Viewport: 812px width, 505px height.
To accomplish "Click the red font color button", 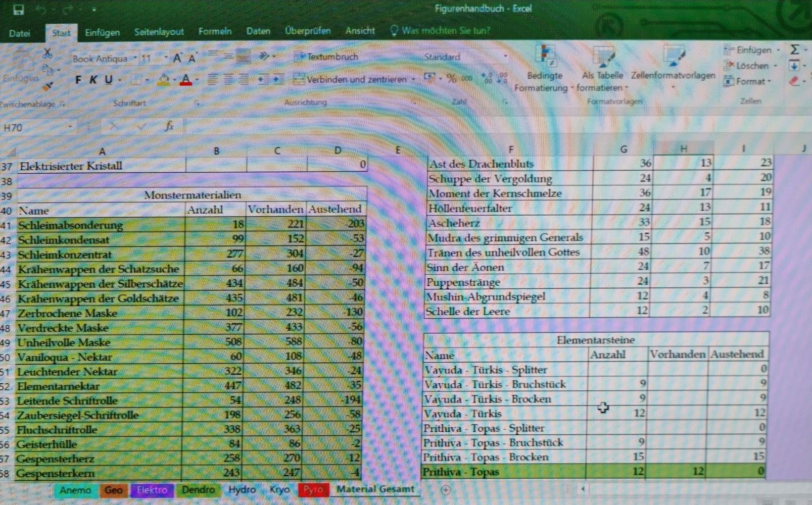I will click(185, 80).
